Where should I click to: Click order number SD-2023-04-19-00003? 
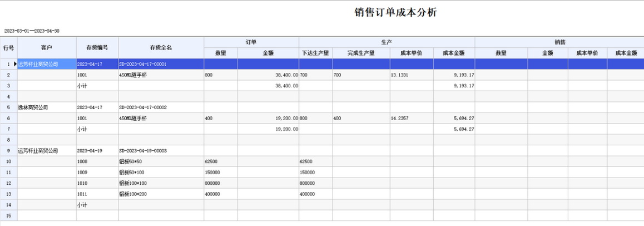click(x=143, y=151)
